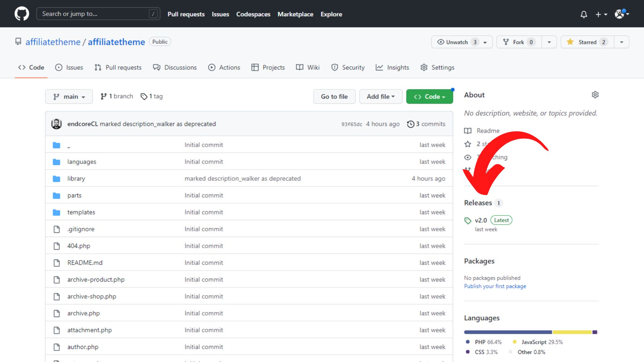This screenshot has height=362, width=644.
Task: Switch to the Settings tab
Action: (437, 67)
